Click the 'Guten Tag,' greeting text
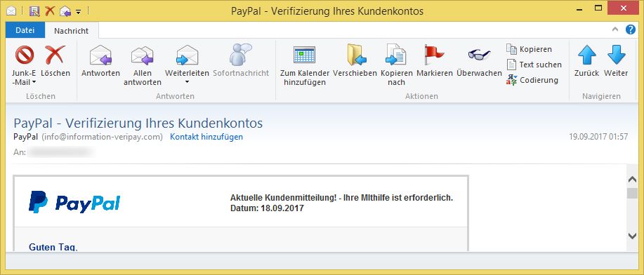Screen dimensions: 644x275 click(53, 247)
